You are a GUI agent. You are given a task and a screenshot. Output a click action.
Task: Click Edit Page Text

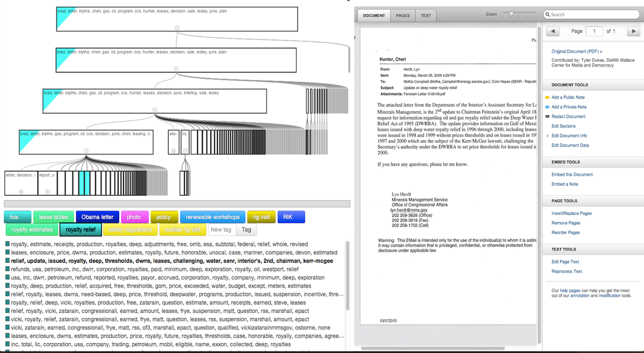pos(565,262)
